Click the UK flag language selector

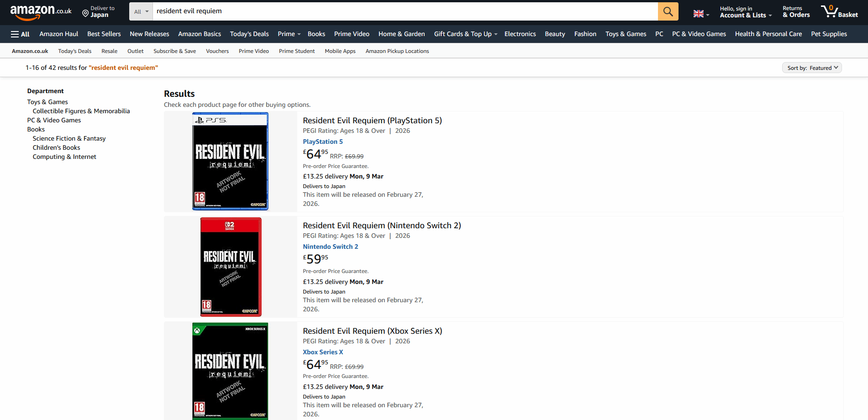[x=700, y=14]
